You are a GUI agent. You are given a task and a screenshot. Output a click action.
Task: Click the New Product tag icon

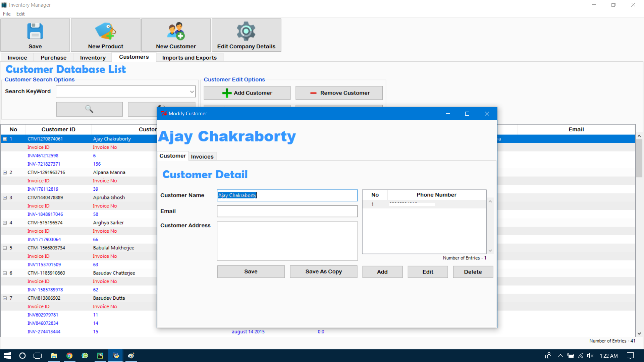coord(105,31)
